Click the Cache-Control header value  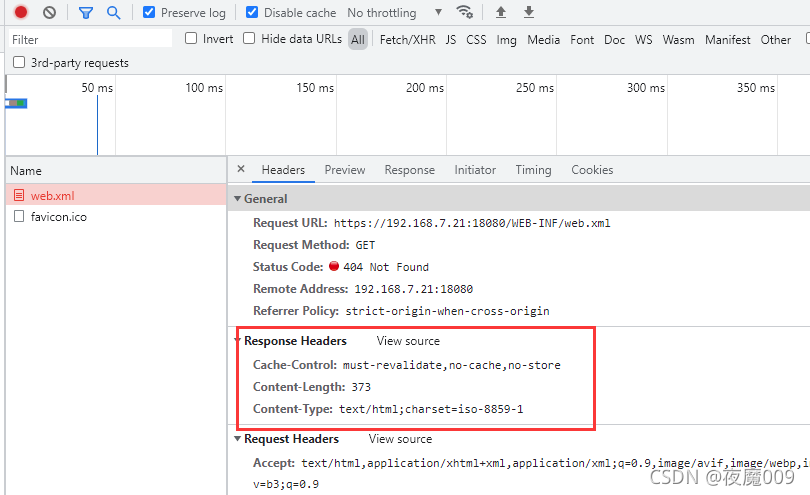pyautogui.click(x=451, y=365)
